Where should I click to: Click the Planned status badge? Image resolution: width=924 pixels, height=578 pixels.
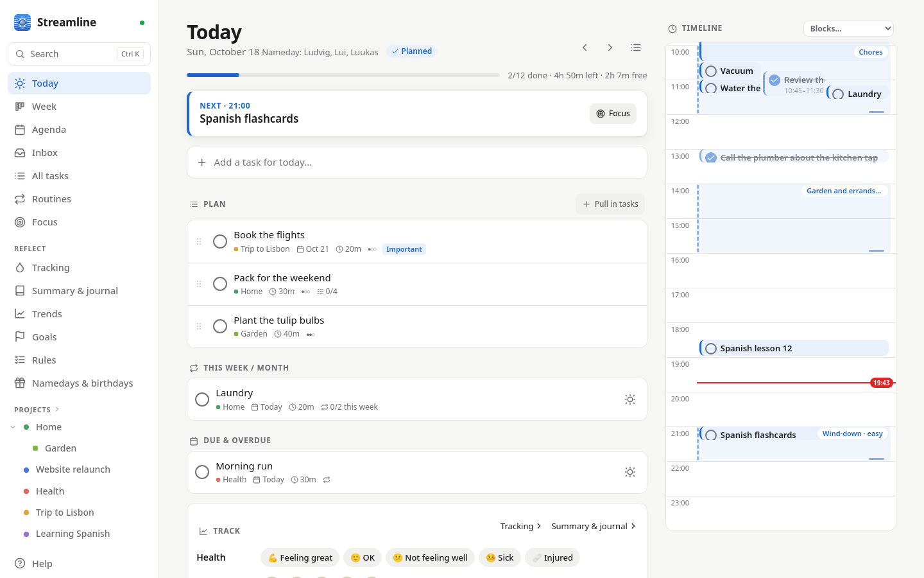(x=411, y=51)
